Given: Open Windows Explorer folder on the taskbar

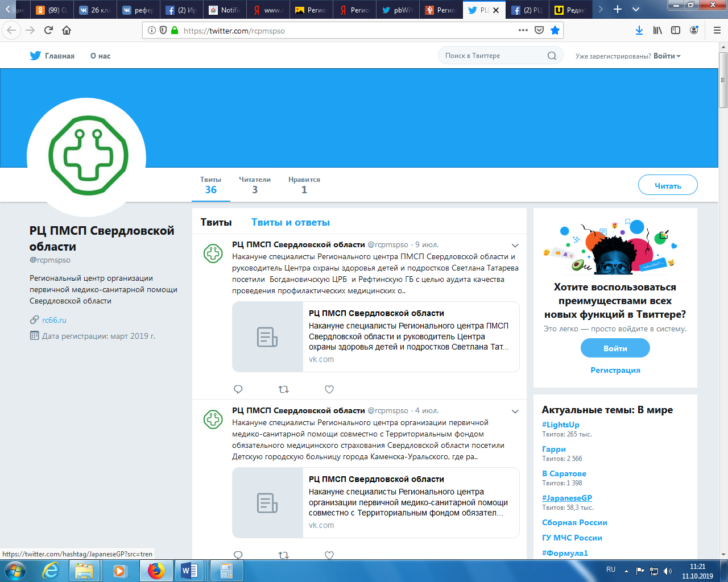Looking at the screenshot, I should tap(84, 570).
